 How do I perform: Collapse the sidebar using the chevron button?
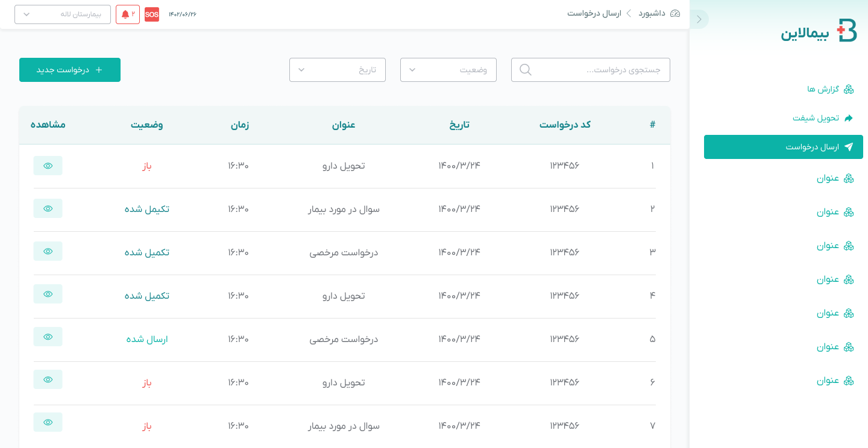(699, 19)
